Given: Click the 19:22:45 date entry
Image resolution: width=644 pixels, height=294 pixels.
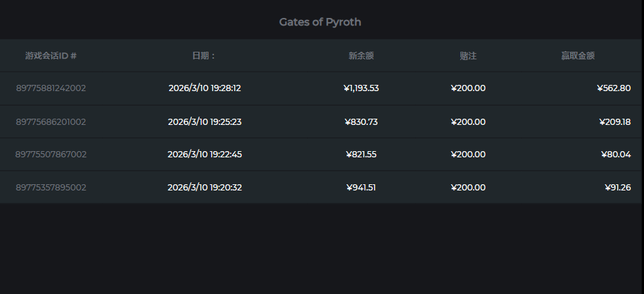Looking at the screenshot, I should [204, 155].
